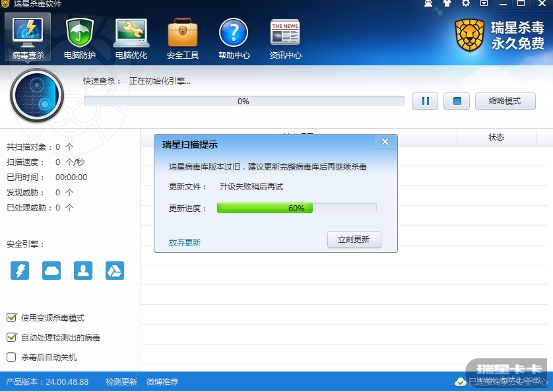Screen dimensions: 553x392
Task: Click the 扫描速度 label
Action: [x=25, y=162]
